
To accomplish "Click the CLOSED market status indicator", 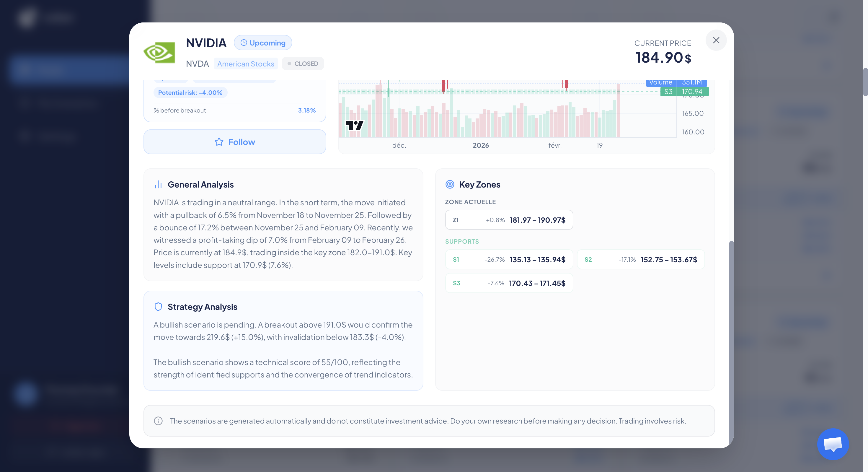I will pos(302,64).
